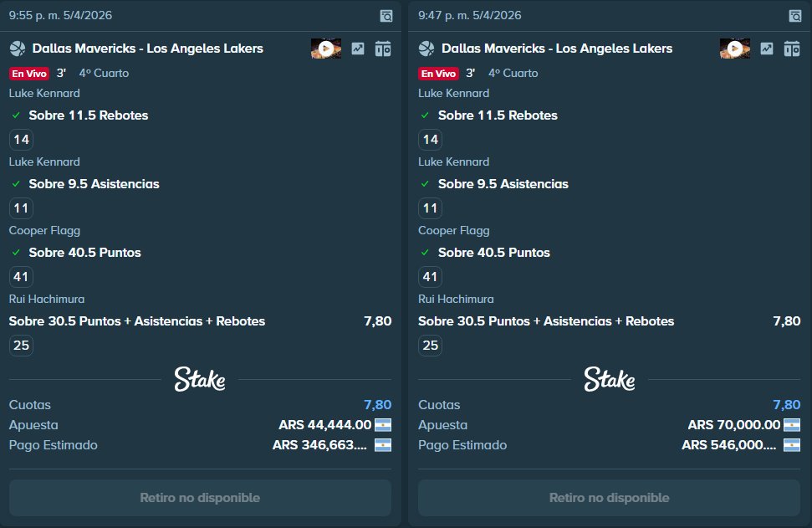Click stat value 14 on 9:47 p. m. slip
The image size is (812, 528).
click(431, 140)
